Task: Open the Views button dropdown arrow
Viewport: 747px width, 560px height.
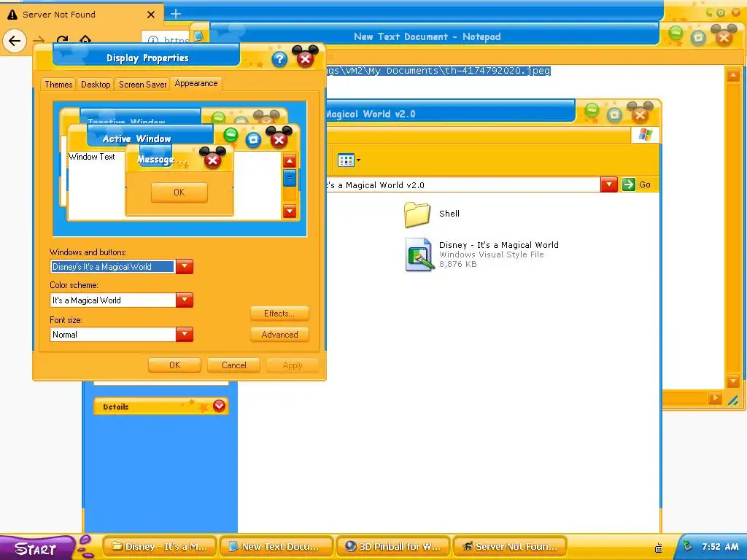Action: pos(358,160)
